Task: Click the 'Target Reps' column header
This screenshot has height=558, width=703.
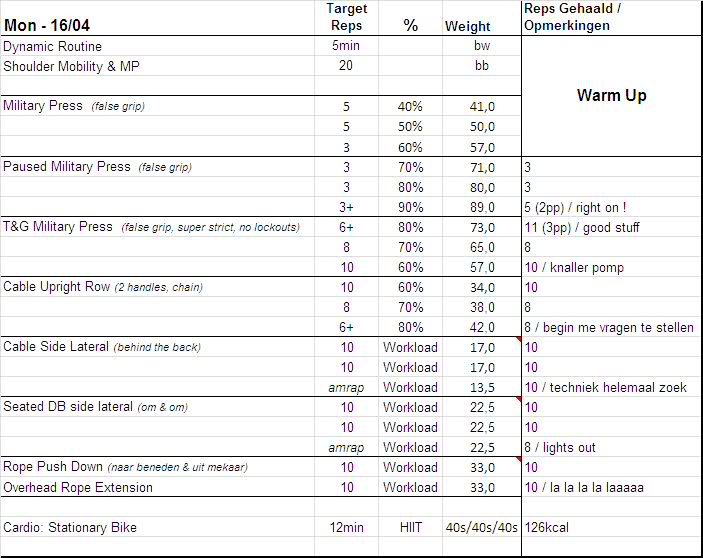Action: click(346, 17)
